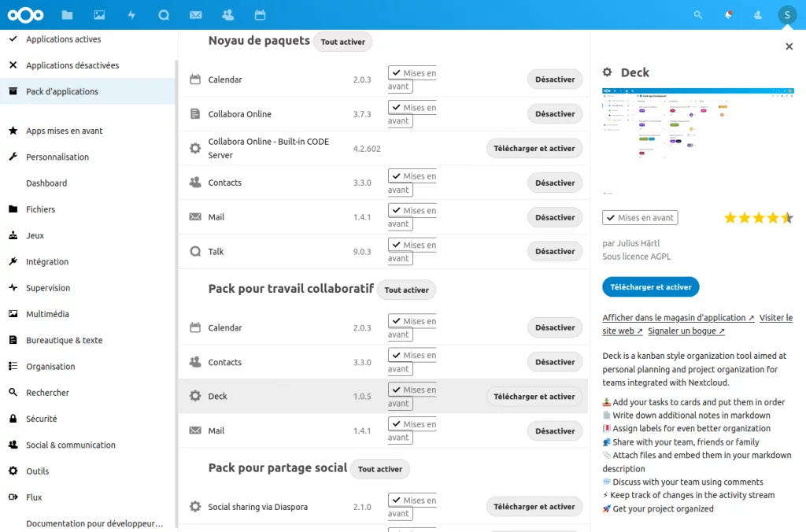This screenshot has width=806, height=532.
Task: Open Apps mises en avant category
Action: [x=87, y=131]
